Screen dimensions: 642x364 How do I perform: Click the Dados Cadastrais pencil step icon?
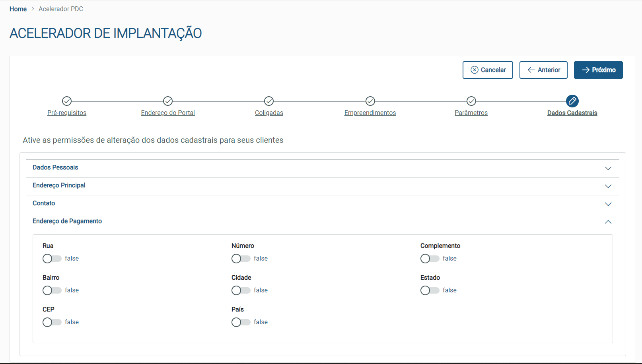tap(572, 101)
